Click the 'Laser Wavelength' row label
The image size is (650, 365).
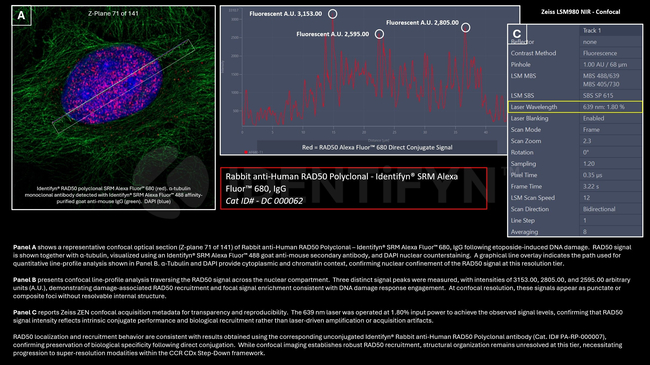point(534,107)
